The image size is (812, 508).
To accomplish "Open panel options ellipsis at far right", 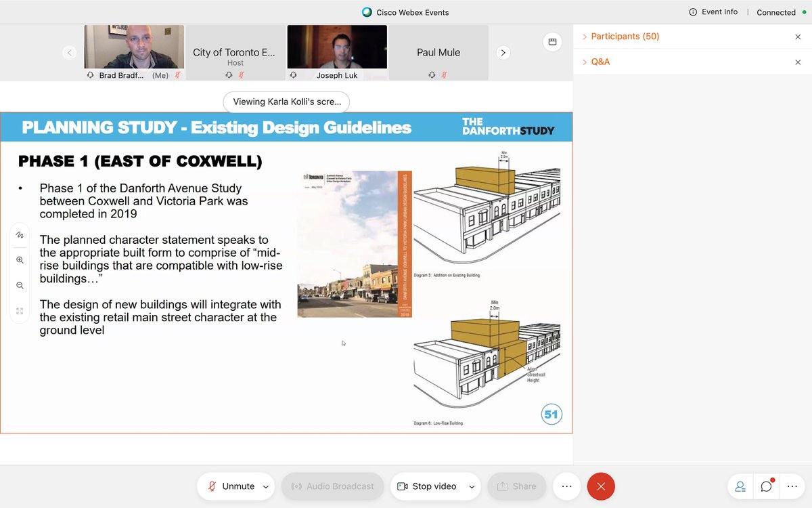I will tap(792, 486).
